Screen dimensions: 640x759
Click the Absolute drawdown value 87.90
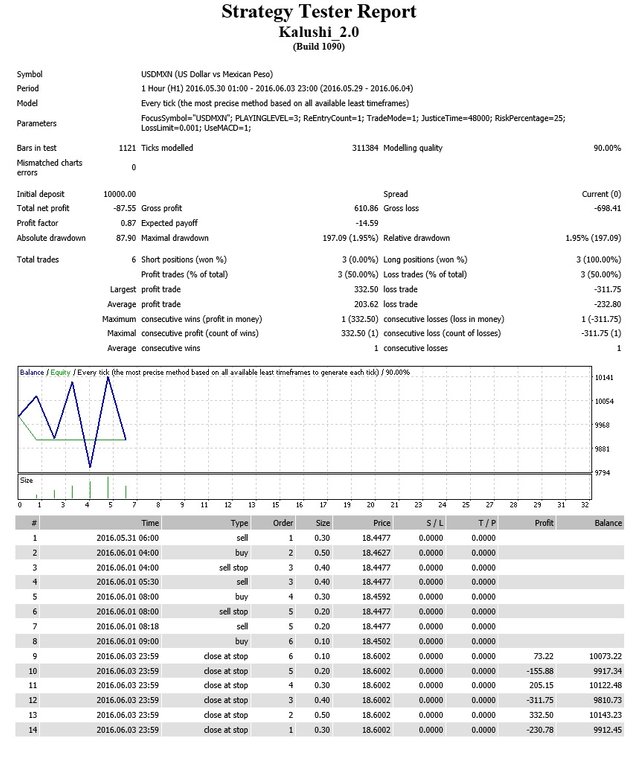[126, 238]
